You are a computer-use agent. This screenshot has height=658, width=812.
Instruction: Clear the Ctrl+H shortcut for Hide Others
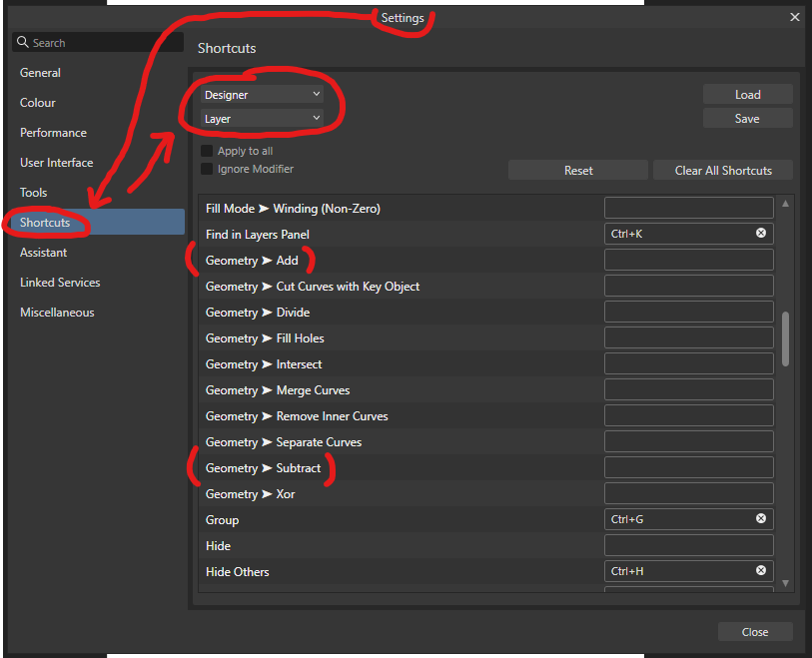pyautogui.click(x=760, y=570)
